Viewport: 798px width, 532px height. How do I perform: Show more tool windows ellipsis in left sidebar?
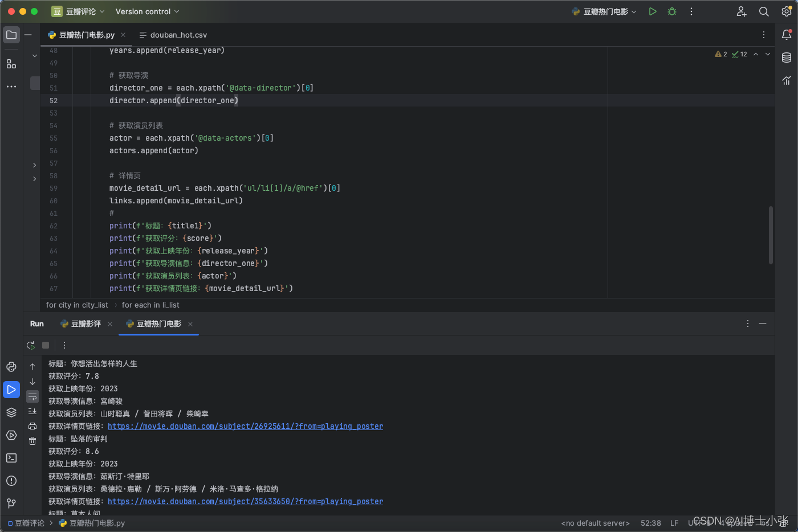11,87
